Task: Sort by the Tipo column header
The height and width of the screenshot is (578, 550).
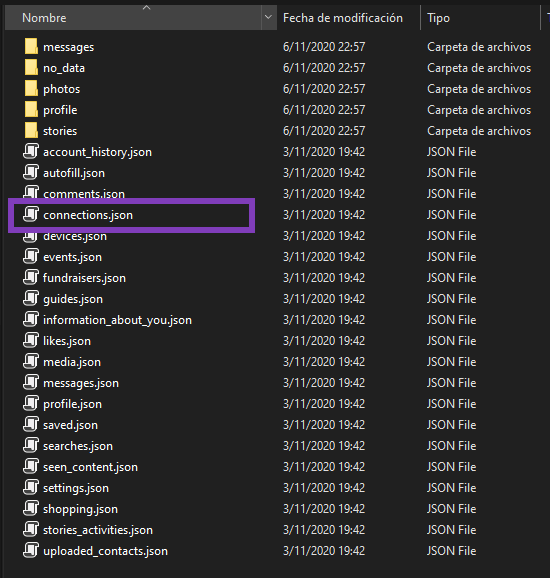Action: pyautogui.click(x=480, y=18)
